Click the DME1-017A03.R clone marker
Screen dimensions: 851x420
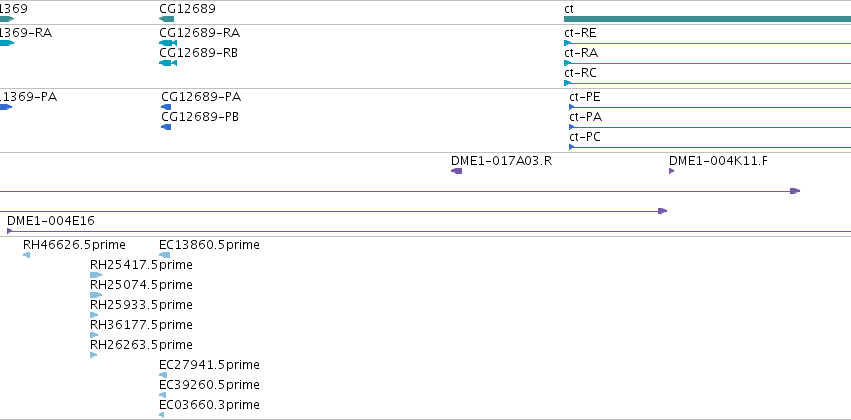coord(457,171)
